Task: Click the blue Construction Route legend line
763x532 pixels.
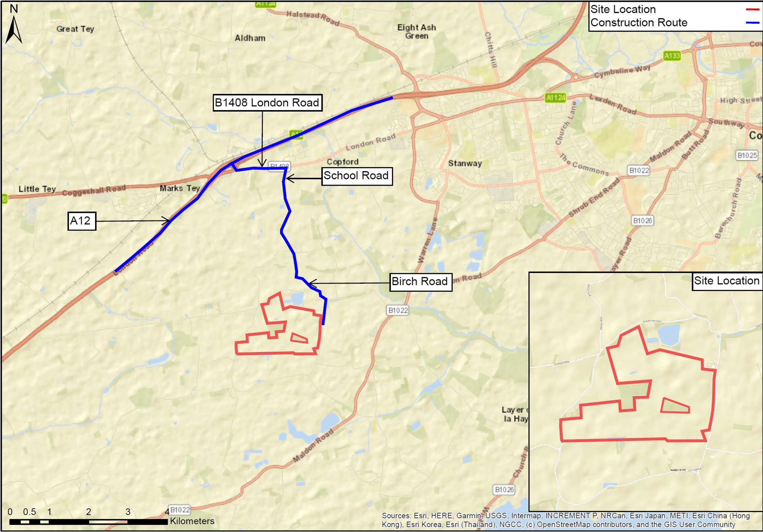Action: (752, 23)
